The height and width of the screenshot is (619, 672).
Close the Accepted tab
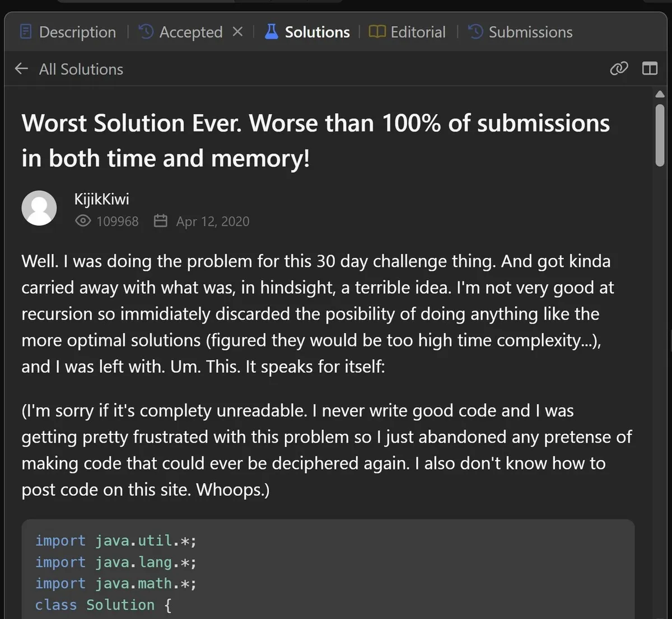coord(238,31)
